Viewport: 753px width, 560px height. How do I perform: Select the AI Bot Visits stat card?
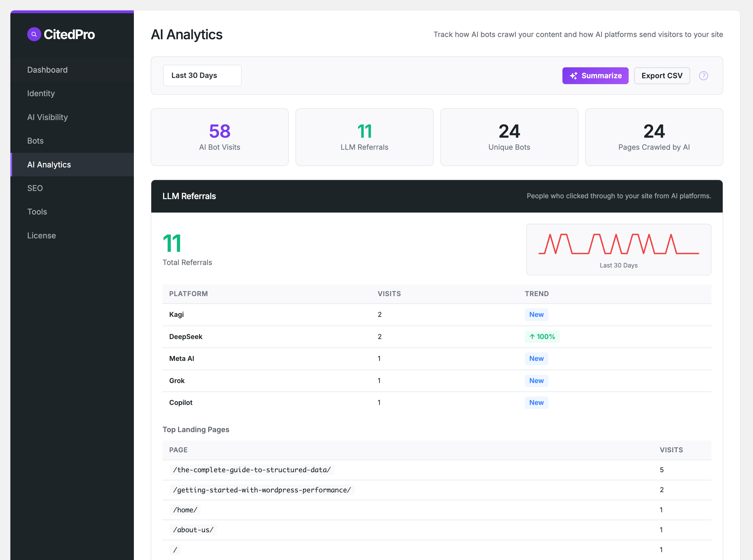click(x=220, y=137)
